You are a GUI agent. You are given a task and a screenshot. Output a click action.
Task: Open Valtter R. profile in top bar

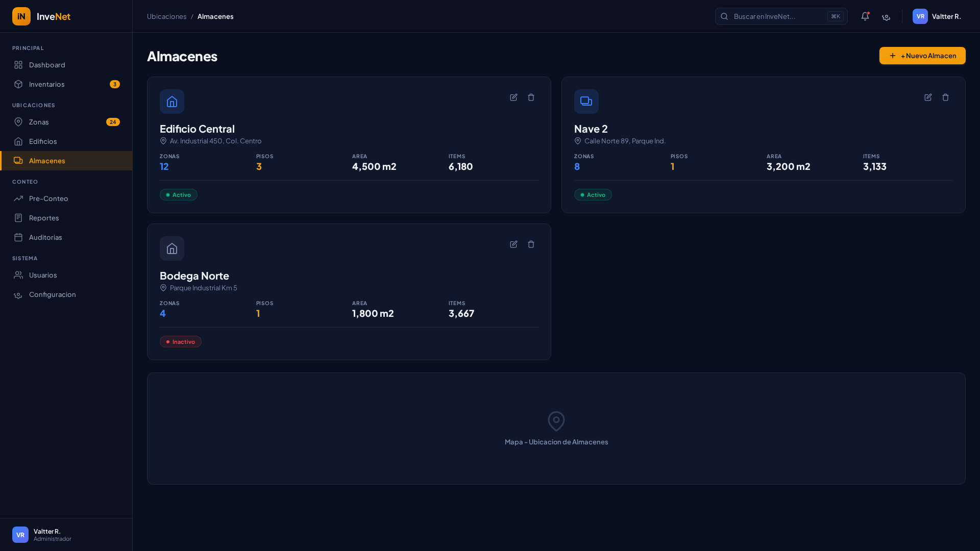click(x=937, y=16)
